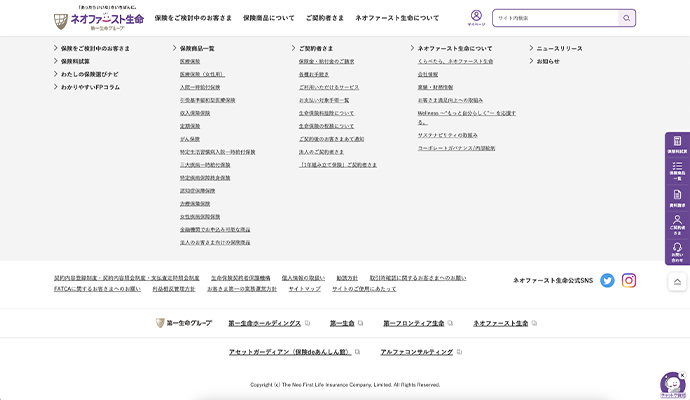
Task: Click the 資料請求 document icon in side panel
Action: (677, 198)
